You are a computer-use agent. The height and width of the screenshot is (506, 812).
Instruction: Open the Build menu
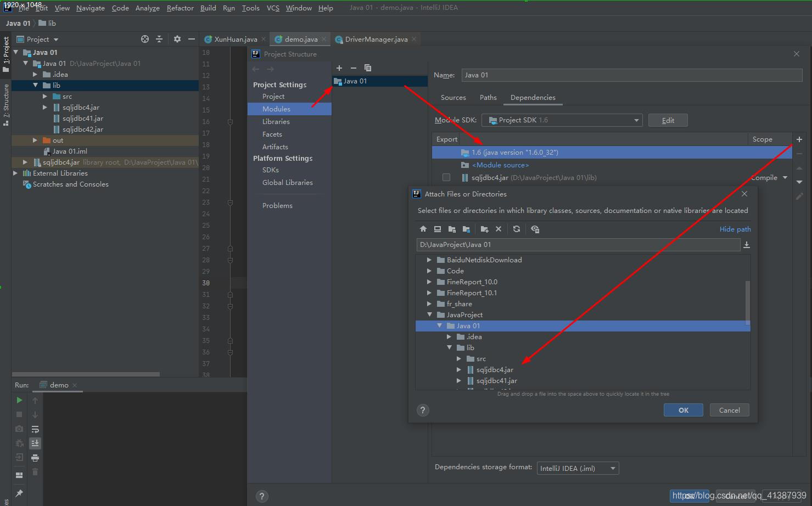(208, 8)
